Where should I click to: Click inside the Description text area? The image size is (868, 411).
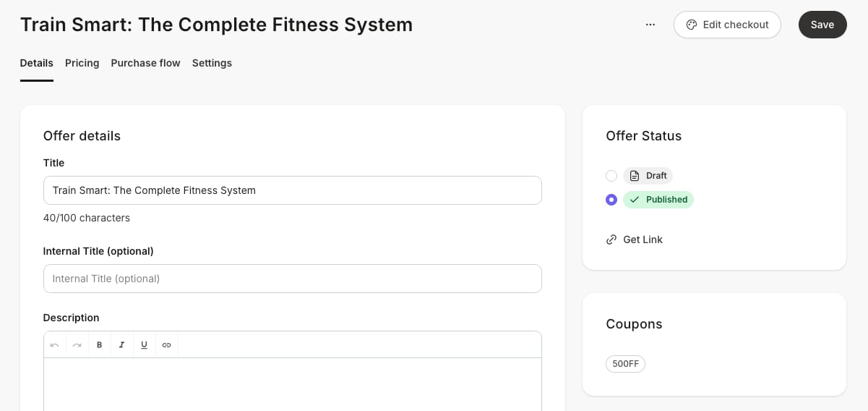(293, 384)
